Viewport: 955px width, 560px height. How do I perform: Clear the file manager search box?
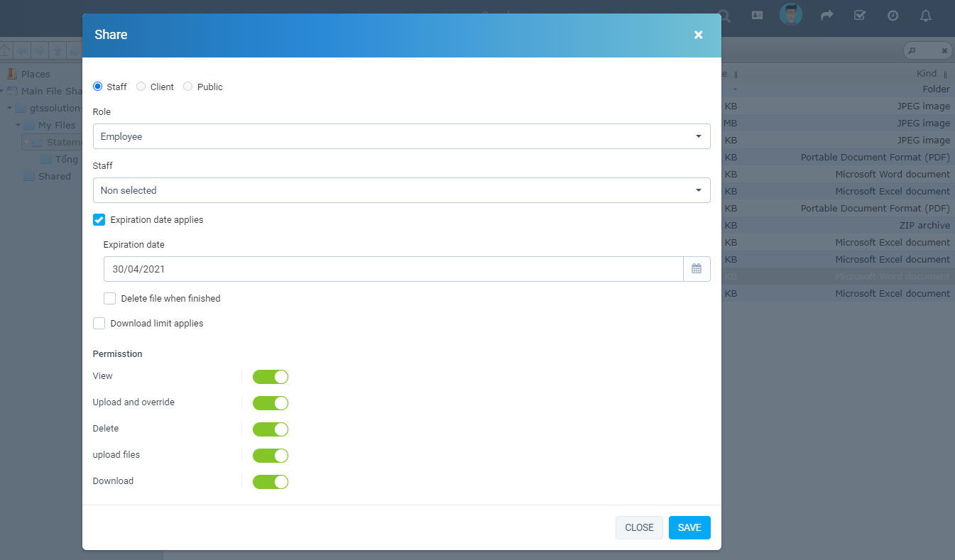click(x=944, y=51)
